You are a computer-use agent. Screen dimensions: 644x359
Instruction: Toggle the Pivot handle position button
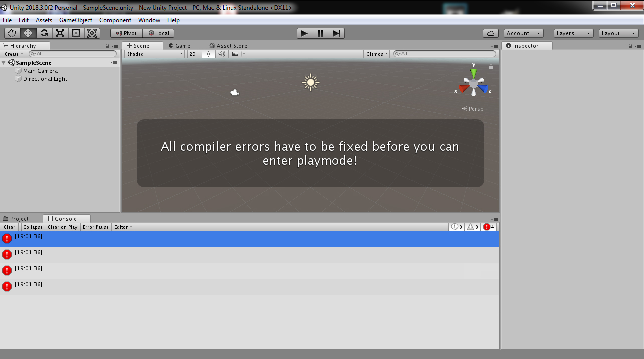pyautogui.click(x=126, y=33)
